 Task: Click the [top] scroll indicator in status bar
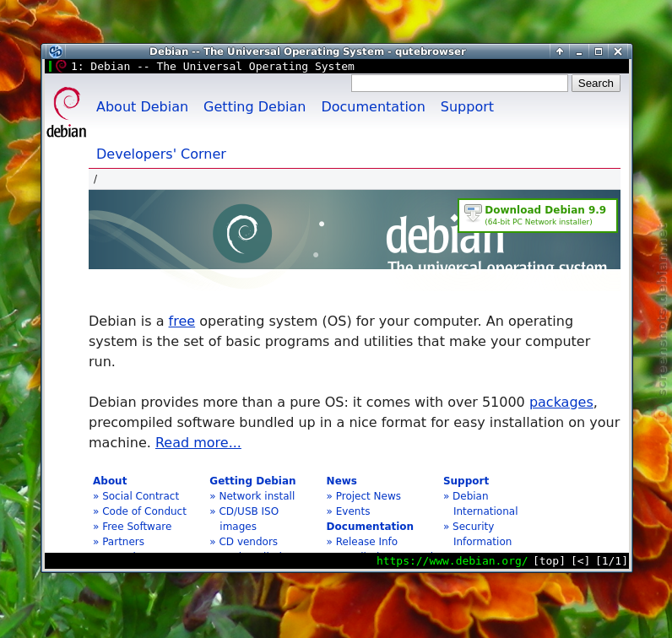pyautogui.click(x=549, y=561)
